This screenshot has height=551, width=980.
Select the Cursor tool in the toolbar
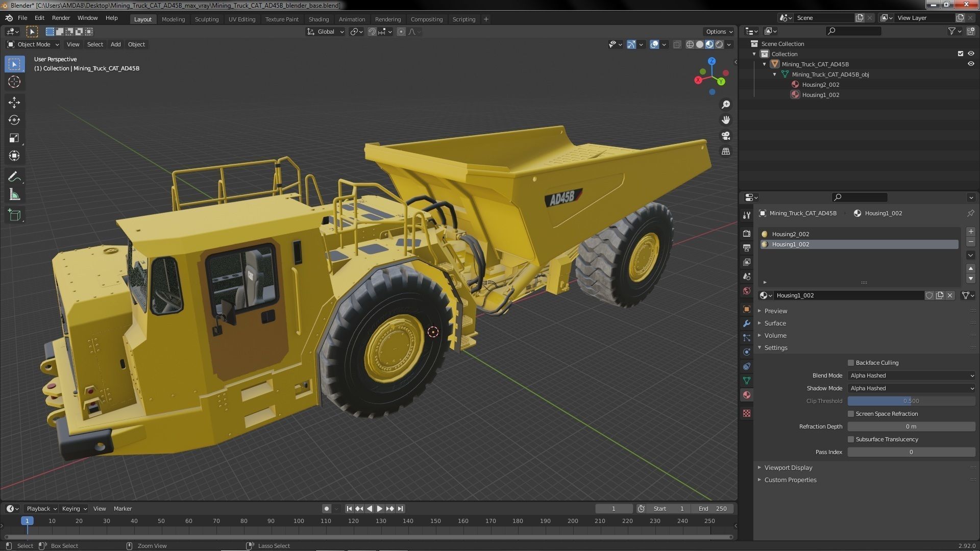pyautogui.click(x=14, y=82)
